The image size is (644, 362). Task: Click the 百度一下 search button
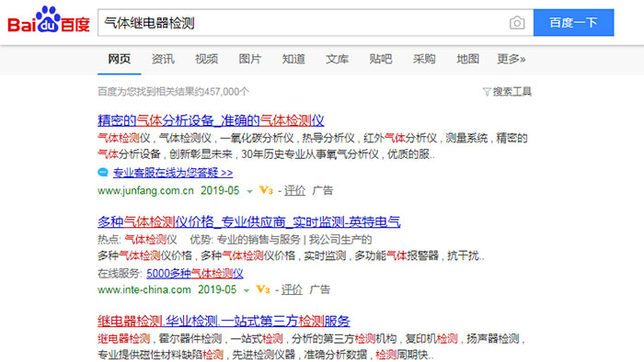point(573,23)
